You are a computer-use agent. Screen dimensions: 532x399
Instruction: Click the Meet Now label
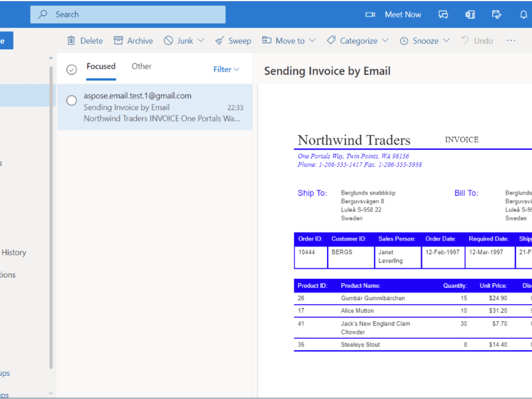(403, 14)
